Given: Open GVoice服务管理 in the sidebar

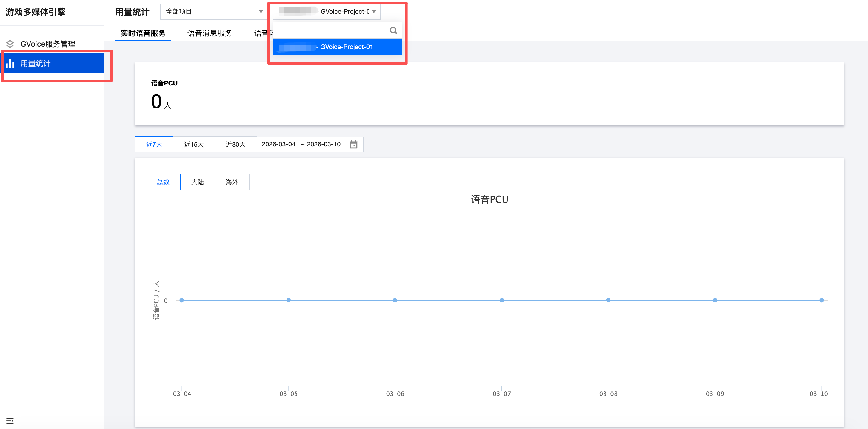Looking at the screenshot, I should (48, 44).
